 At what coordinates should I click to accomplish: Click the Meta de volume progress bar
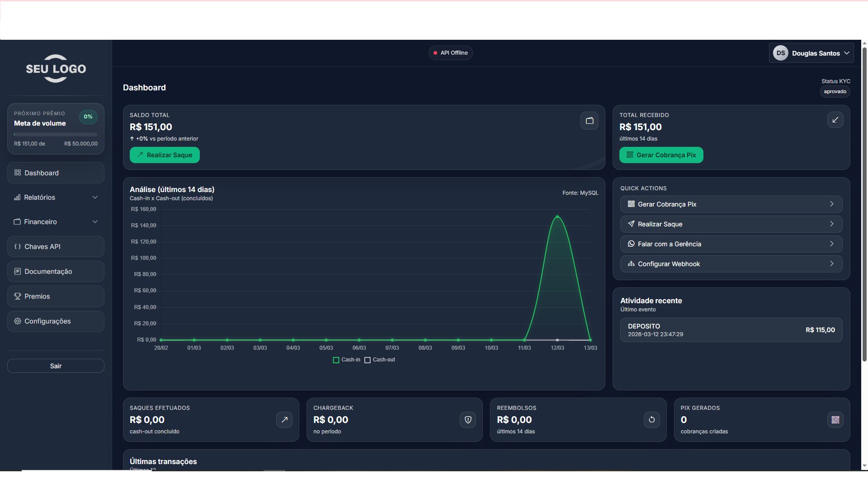pyautogui.click(x=56, y=134)
